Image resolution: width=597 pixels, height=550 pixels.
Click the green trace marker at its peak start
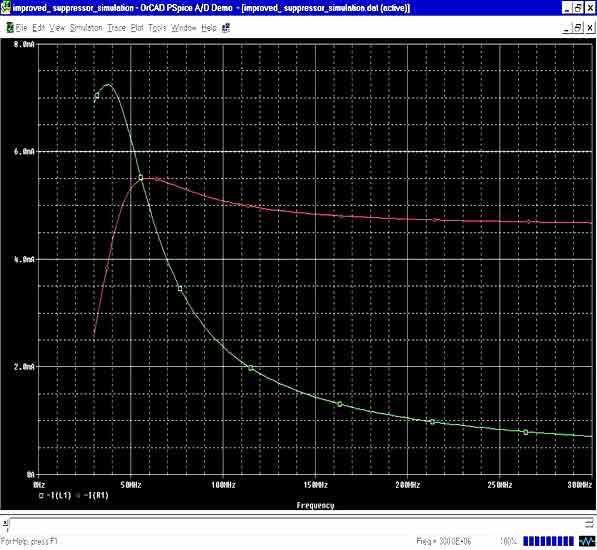coord(97,96)
